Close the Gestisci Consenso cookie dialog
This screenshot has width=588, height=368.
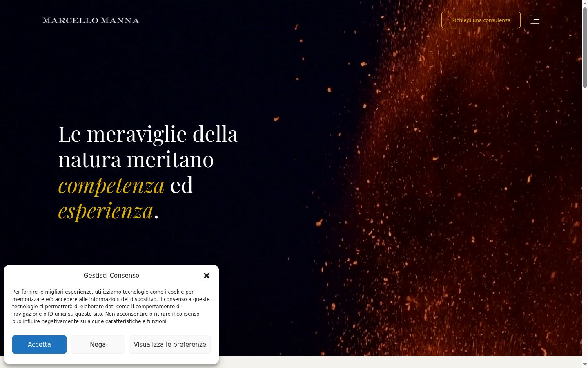[207, 276]
